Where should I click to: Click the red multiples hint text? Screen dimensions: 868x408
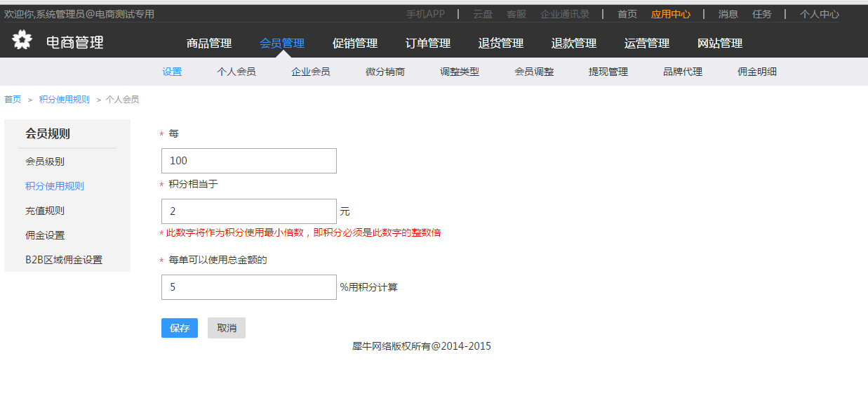point(303,232)
